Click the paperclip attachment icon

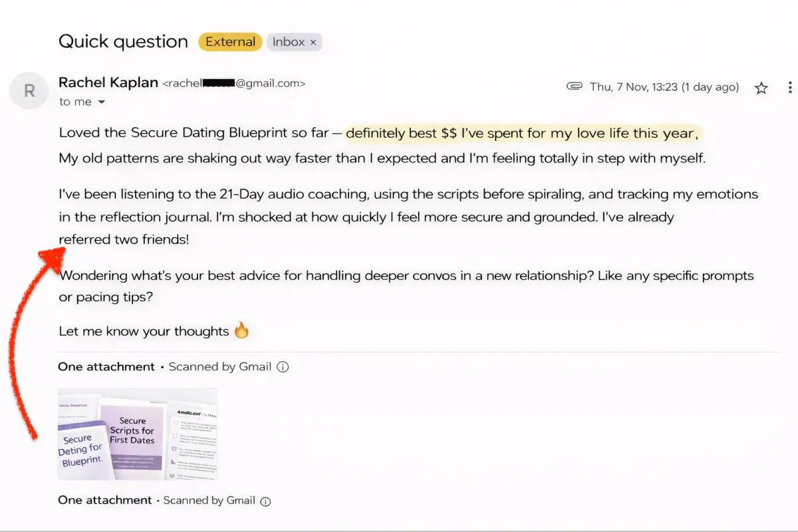point(575,87)
